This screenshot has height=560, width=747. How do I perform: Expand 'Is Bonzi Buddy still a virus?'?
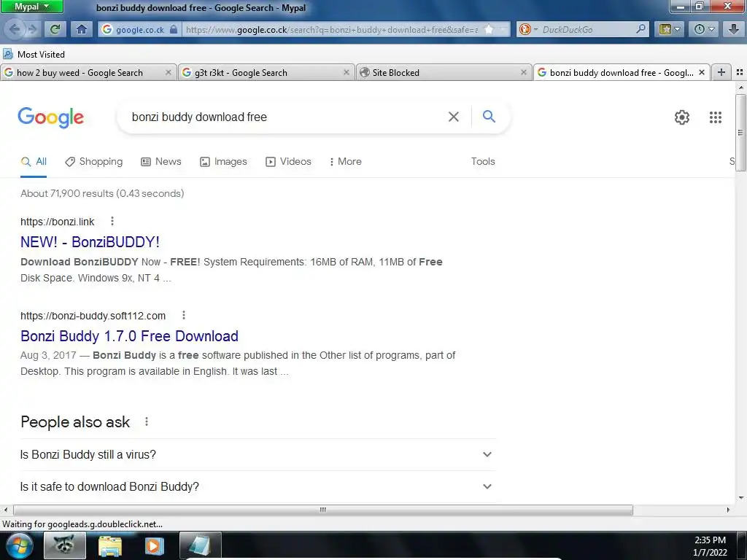[x=258, y=455]
